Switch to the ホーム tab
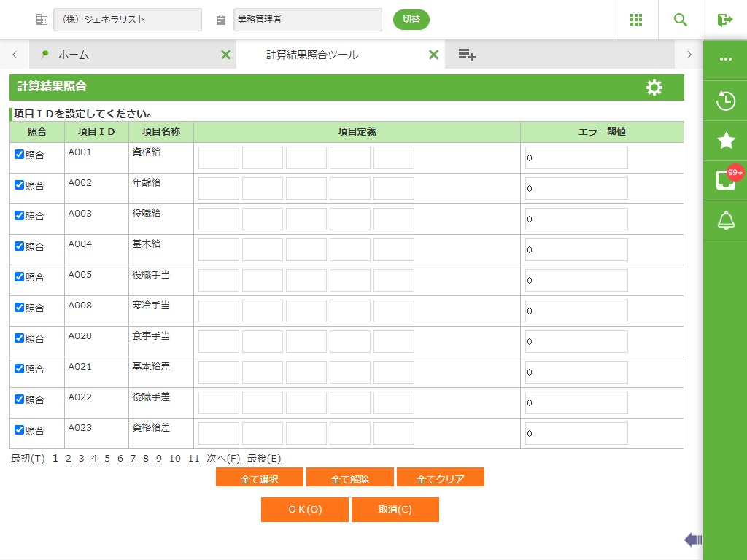 [73, 55]
